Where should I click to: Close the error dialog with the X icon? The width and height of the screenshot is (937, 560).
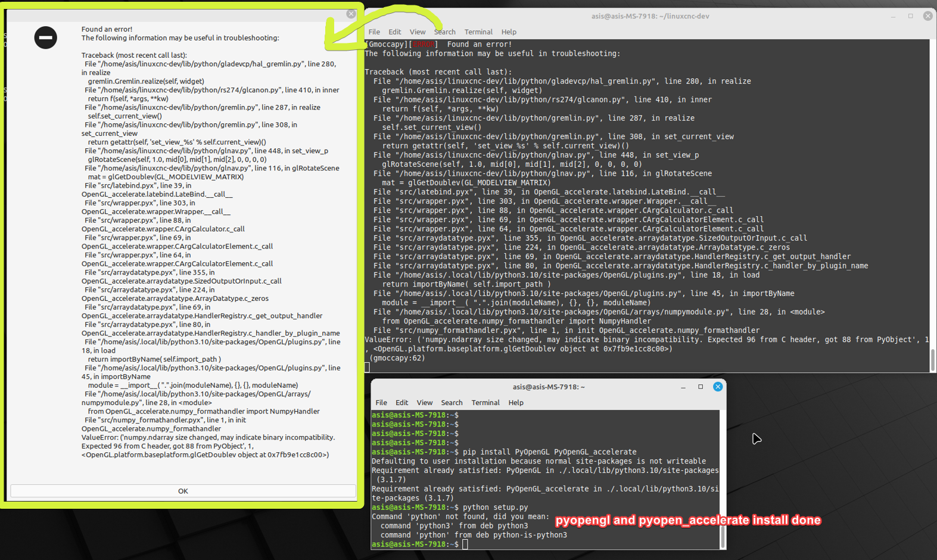[351, 14]
